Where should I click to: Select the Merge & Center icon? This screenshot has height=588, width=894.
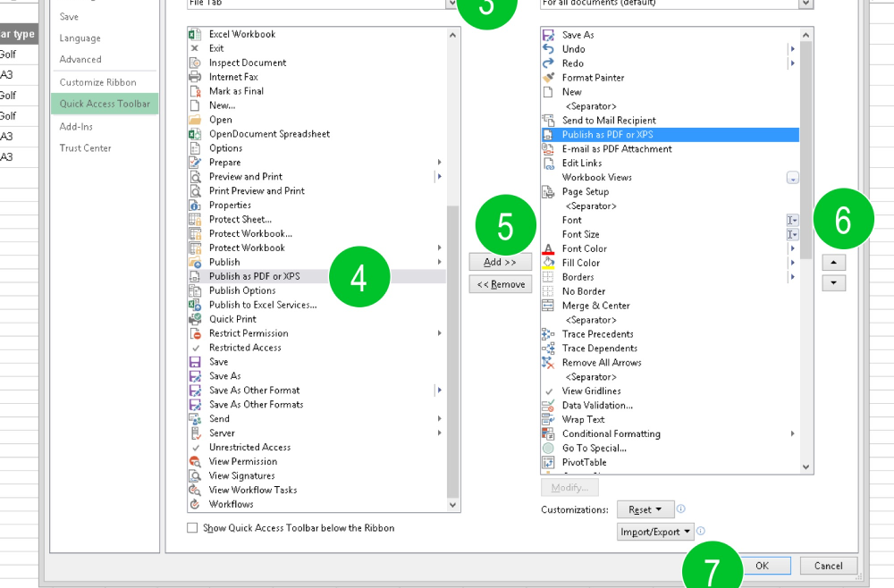[x=548, y=306]
